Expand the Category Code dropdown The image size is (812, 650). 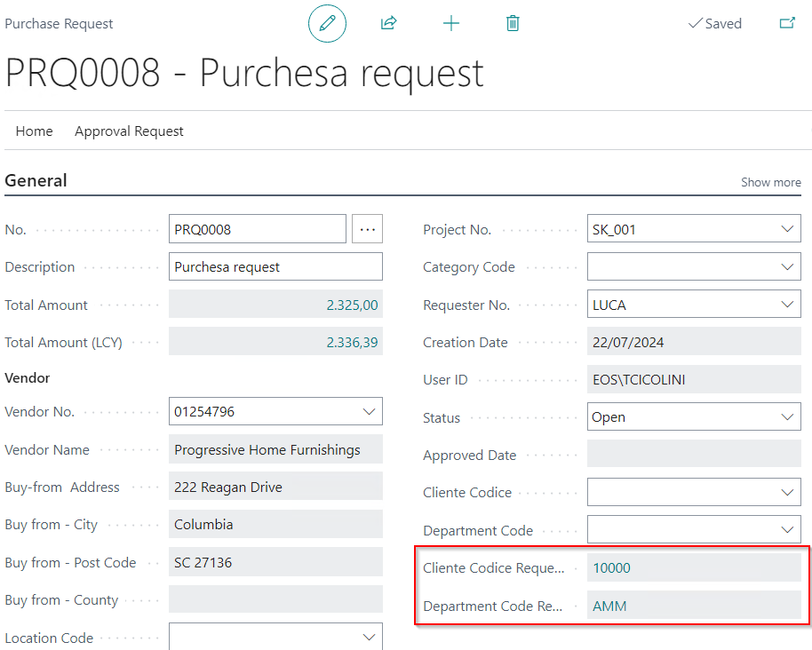tap(787, 266)
